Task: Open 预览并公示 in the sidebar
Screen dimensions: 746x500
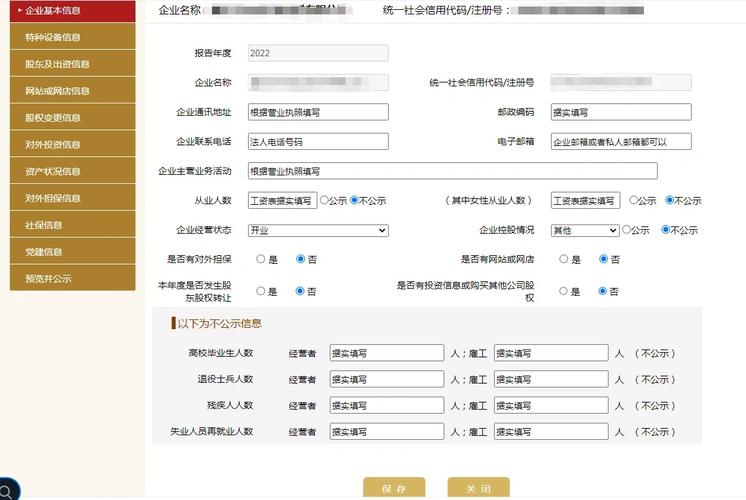Action: pyautogui.click(x=72, y=278)
